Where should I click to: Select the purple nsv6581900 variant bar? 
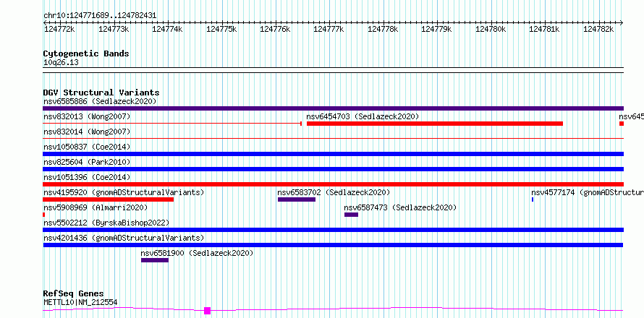pos(155,260)
